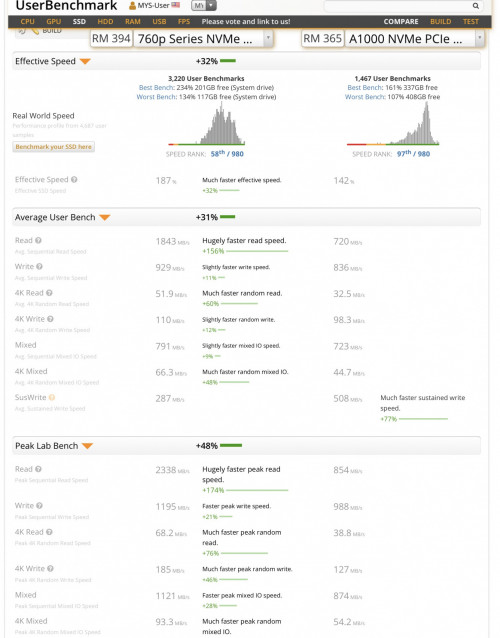This screenshot has width=500, height=638.
Task: Go to the CPU section
Action: pyautogui.click(x=27, y=22)
